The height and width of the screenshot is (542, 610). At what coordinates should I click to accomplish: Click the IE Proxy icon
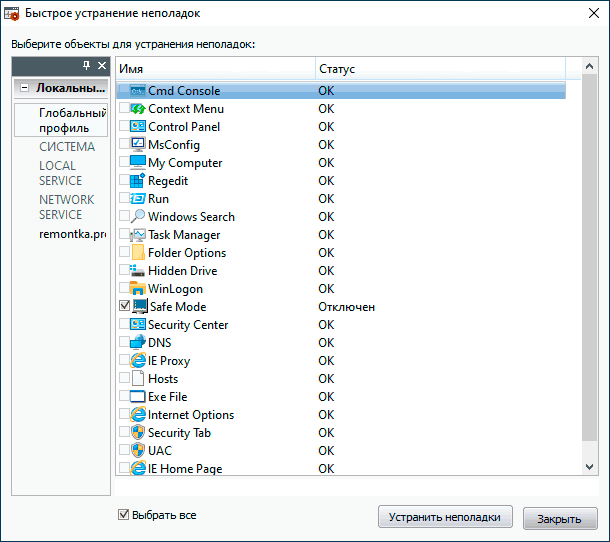138,360
